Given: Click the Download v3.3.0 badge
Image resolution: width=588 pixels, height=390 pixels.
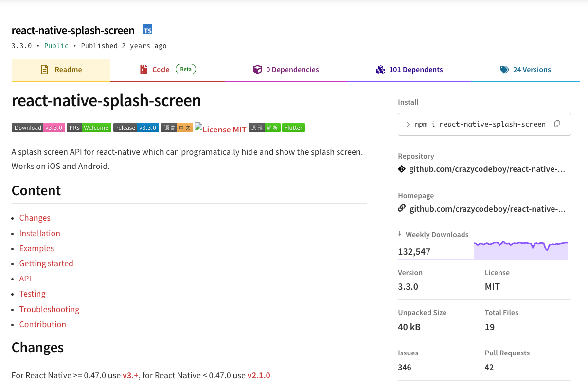Looking at the screenshot, I should pyautogui.click(x=38, y=128).
